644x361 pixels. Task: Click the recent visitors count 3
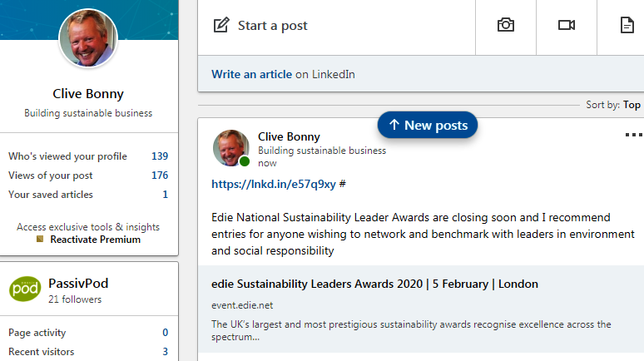point(165,352)
